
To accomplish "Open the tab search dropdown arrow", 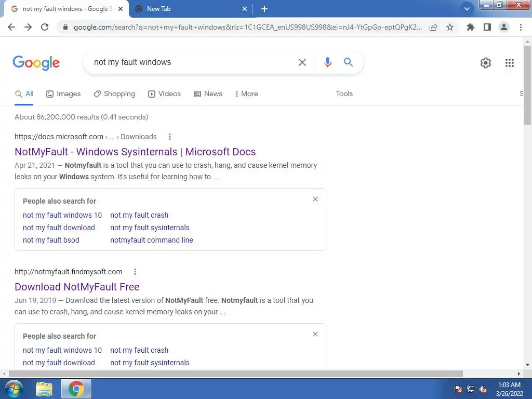I will 467,9.
